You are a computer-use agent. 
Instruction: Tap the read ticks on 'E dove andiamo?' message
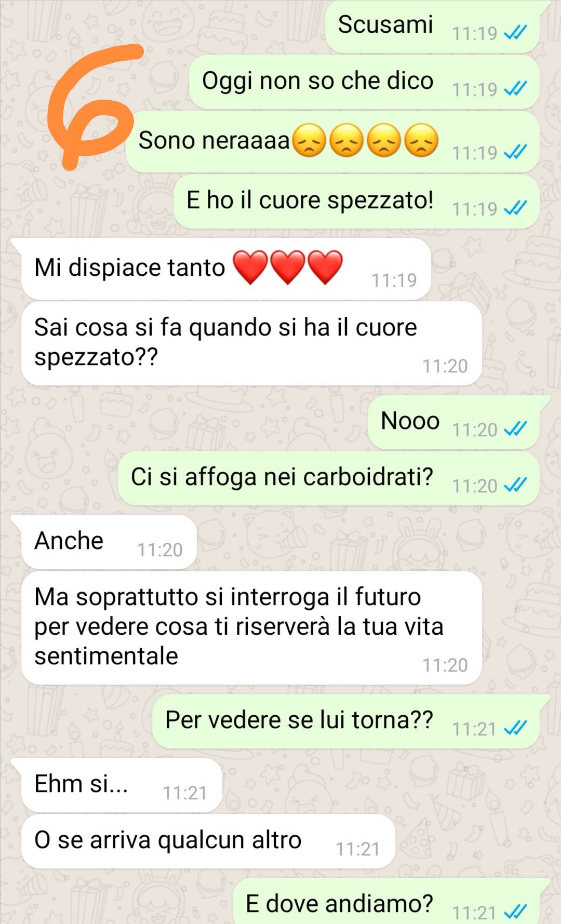516,912
